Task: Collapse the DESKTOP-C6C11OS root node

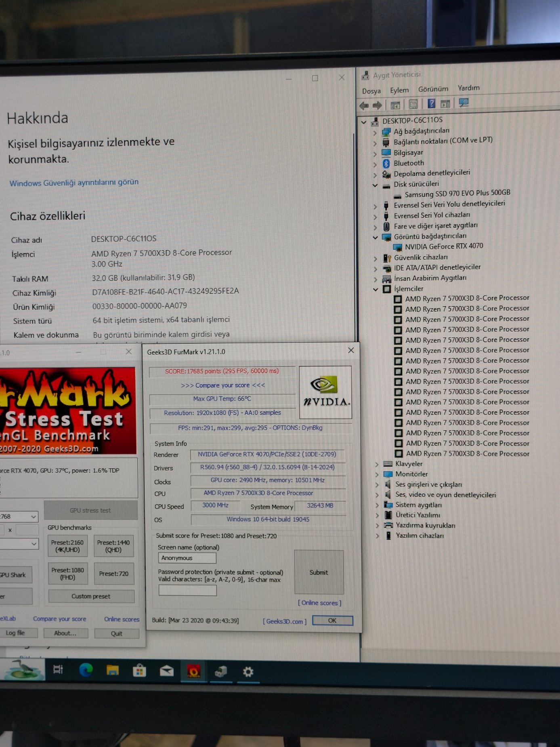Action: (x=364, y=122)
